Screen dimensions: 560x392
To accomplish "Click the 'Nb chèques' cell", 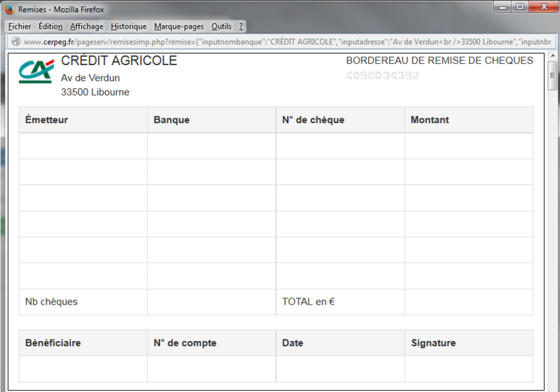I will 83,302.
